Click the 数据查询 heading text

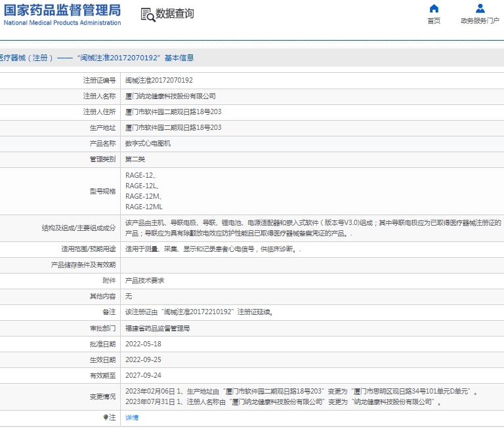(x=175, y=14)
